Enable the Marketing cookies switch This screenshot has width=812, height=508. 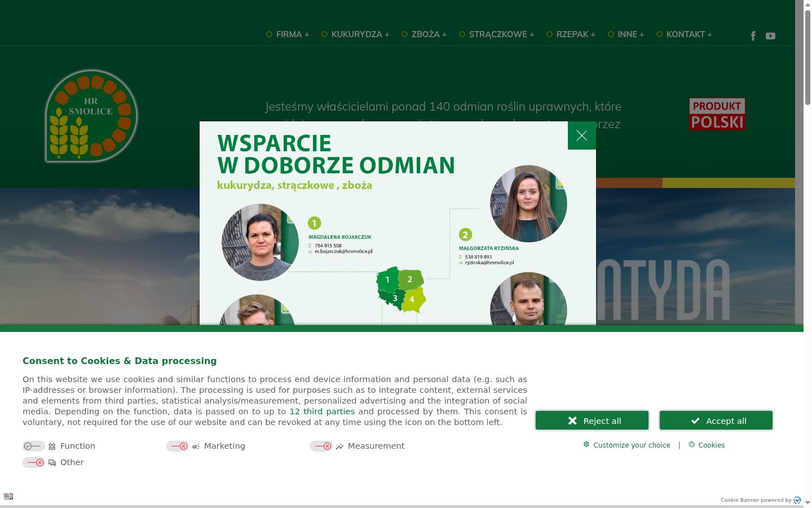click(x=178, y=446)
